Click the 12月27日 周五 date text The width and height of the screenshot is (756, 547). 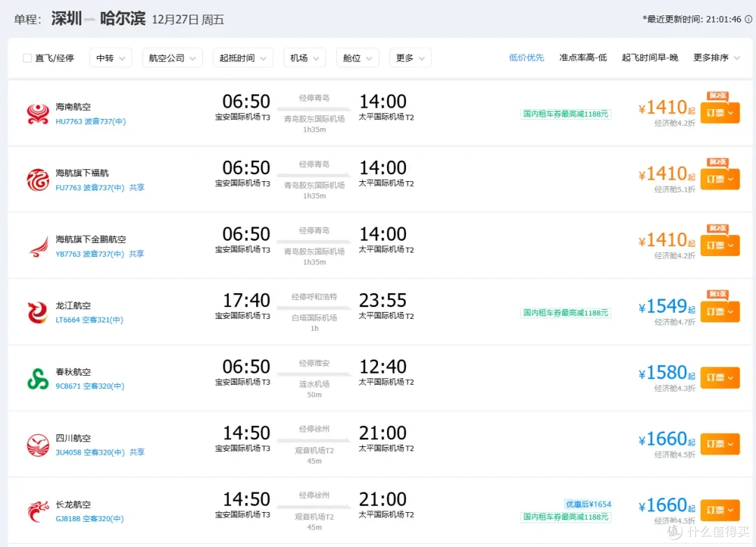[x=188, y=20]
